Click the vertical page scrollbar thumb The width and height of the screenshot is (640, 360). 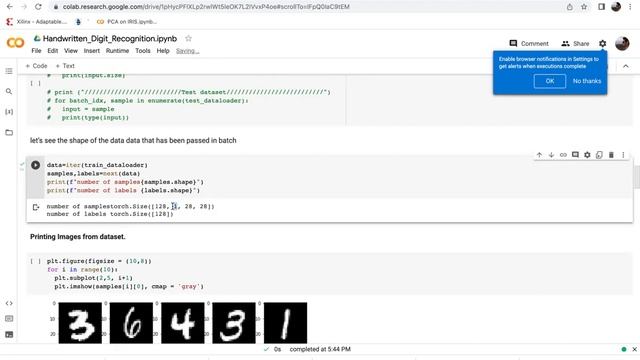coord(636,176)
